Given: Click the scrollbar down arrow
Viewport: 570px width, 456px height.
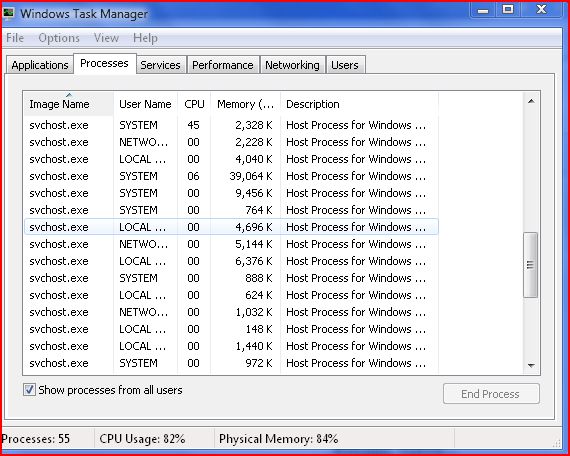Looking at the screenshot, I should pyautogui.click(x=531, y=365).
